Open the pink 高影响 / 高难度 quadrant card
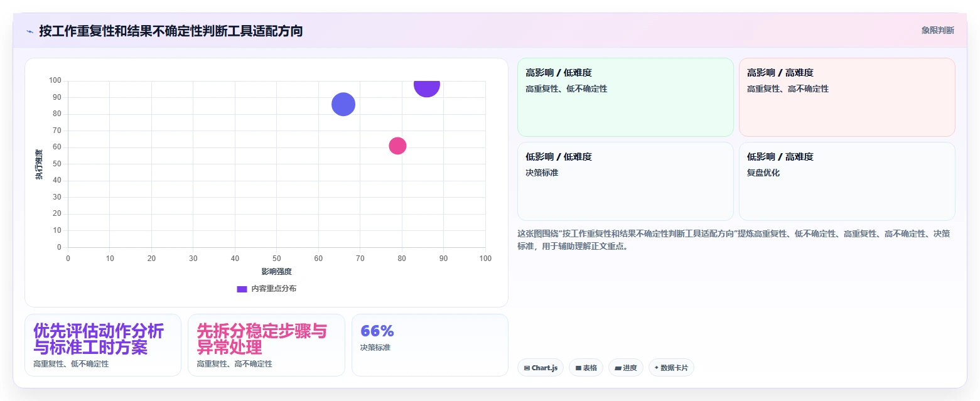 pyautogui.click(x=847, y=97)
